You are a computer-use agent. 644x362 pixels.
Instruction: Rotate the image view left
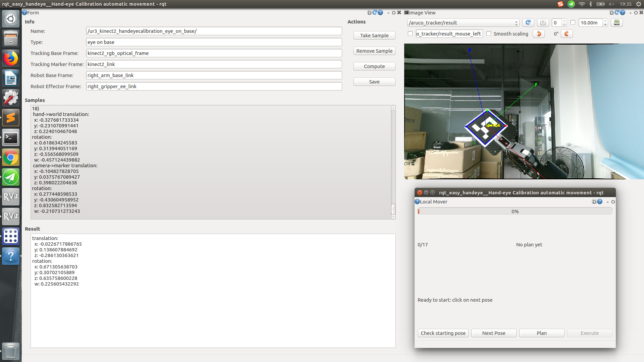point(539,34)
